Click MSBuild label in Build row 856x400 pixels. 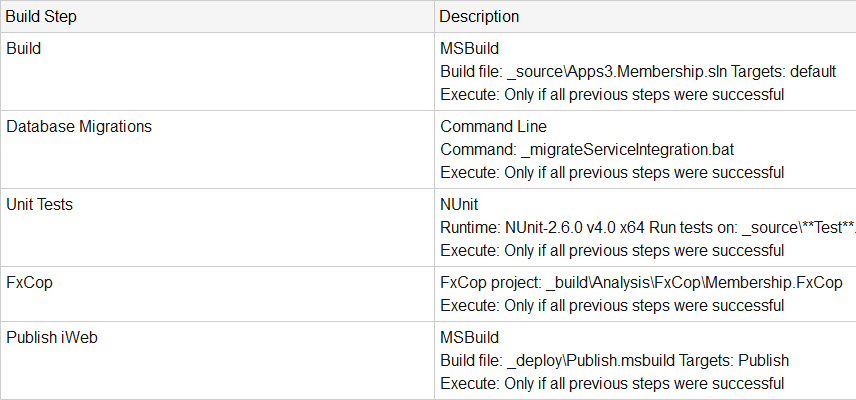469,48
